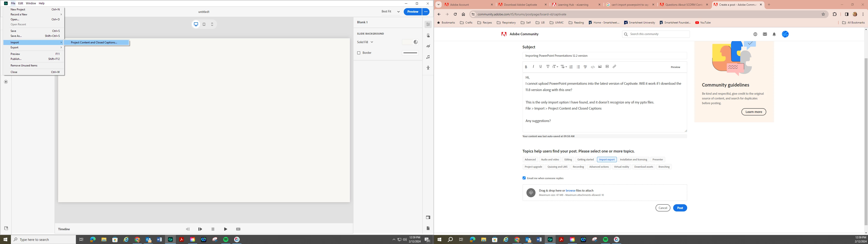The width and height of the screenshot is (868, 244).
Task: Open the audio music note panel
Action: (x=428, y=57)
